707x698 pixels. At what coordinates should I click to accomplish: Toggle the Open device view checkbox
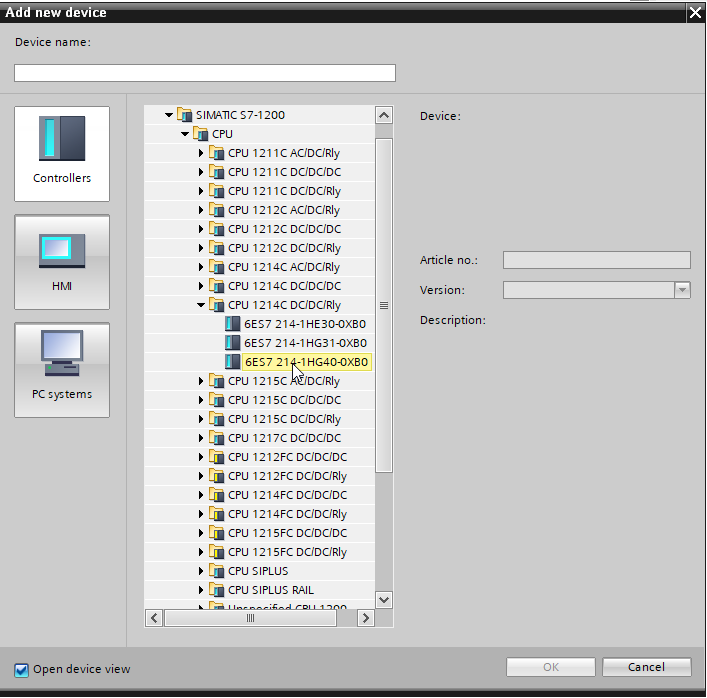click(21, 670)
